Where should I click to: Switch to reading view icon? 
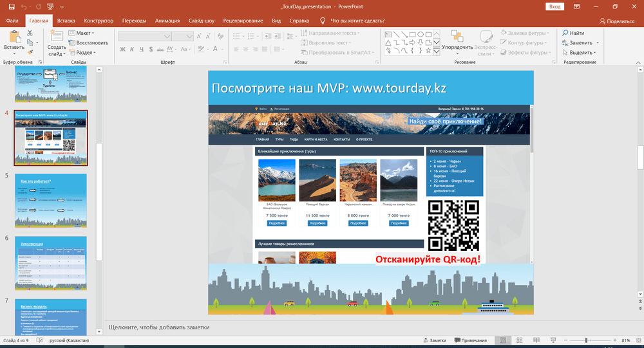[536, 340]
